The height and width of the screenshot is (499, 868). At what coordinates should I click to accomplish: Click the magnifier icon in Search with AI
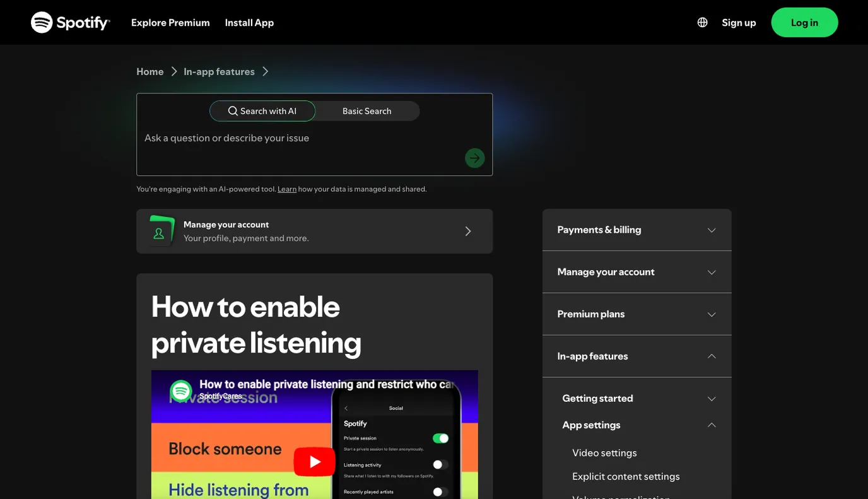[233, 111]
